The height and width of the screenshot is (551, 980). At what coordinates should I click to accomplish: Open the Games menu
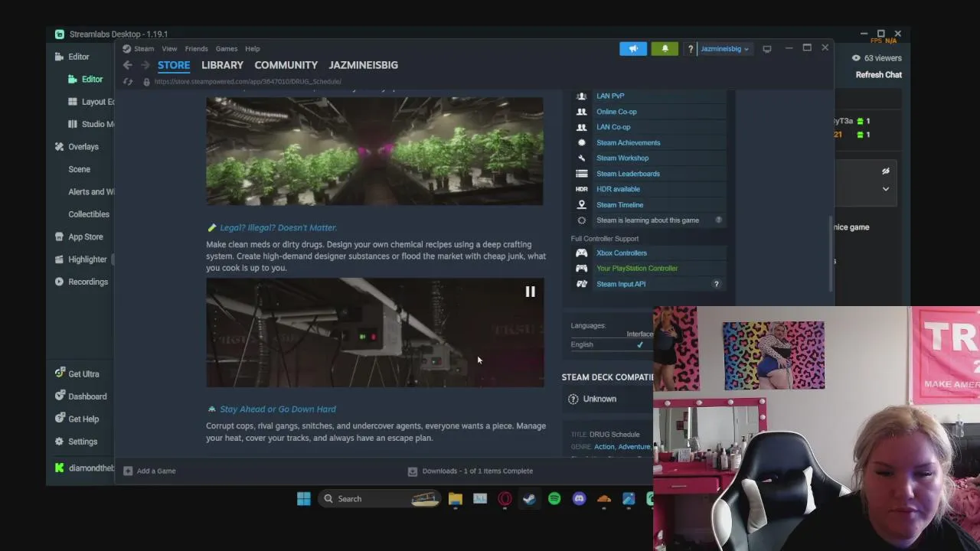point(226,48)
